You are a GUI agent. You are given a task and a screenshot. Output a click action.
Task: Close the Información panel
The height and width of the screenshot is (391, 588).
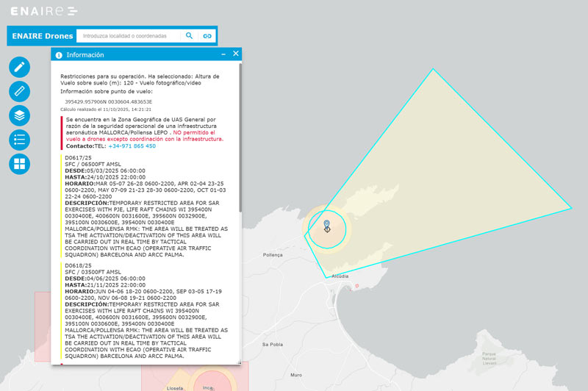236,54
